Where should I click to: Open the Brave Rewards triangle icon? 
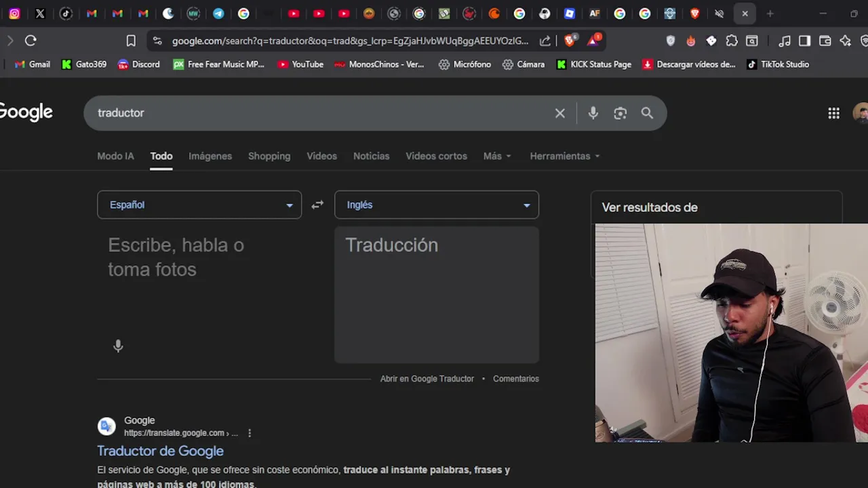[x=593, y=40]
